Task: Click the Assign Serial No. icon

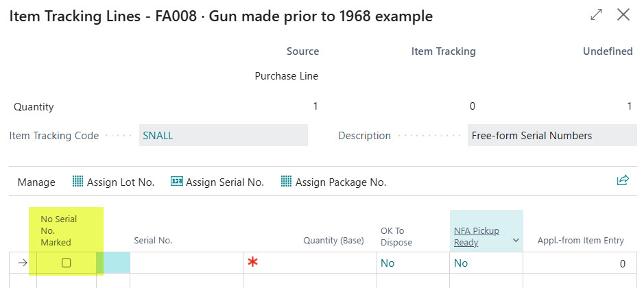Action: (176, 182)
